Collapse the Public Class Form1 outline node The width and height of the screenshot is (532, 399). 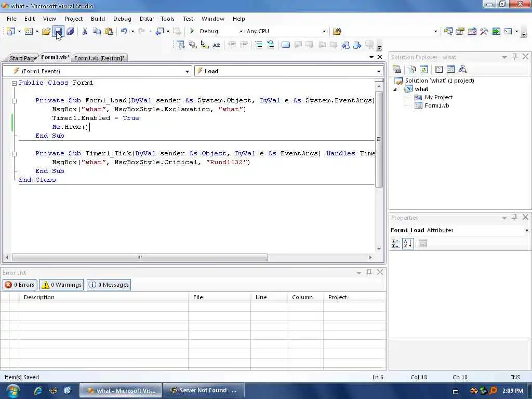(x=14, y=83)
